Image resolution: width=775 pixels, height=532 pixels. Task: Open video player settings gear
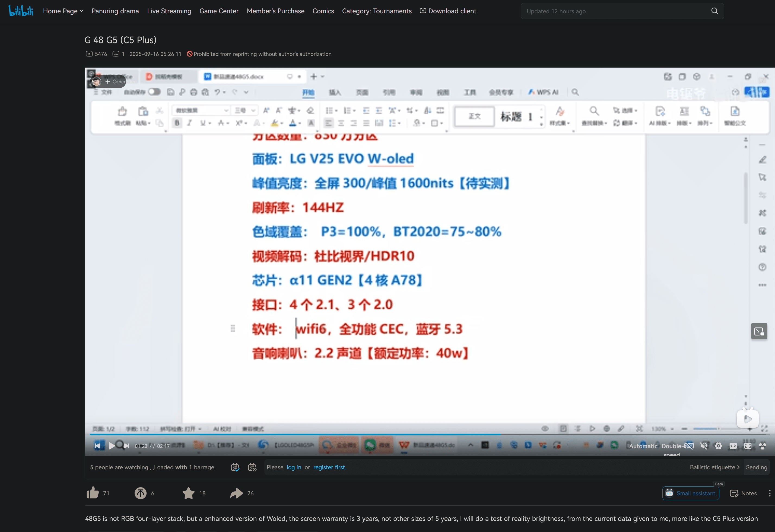[718, 446]
